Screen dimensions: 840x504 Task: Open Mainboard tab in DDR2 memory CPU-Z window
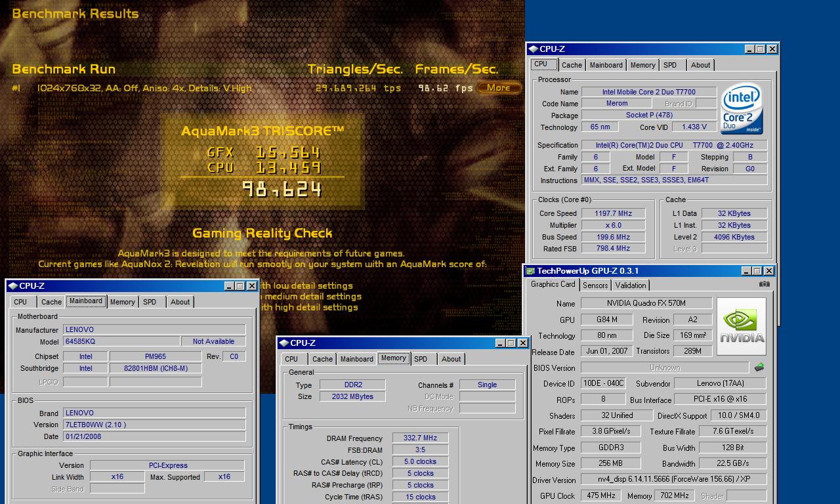point(356,359)
